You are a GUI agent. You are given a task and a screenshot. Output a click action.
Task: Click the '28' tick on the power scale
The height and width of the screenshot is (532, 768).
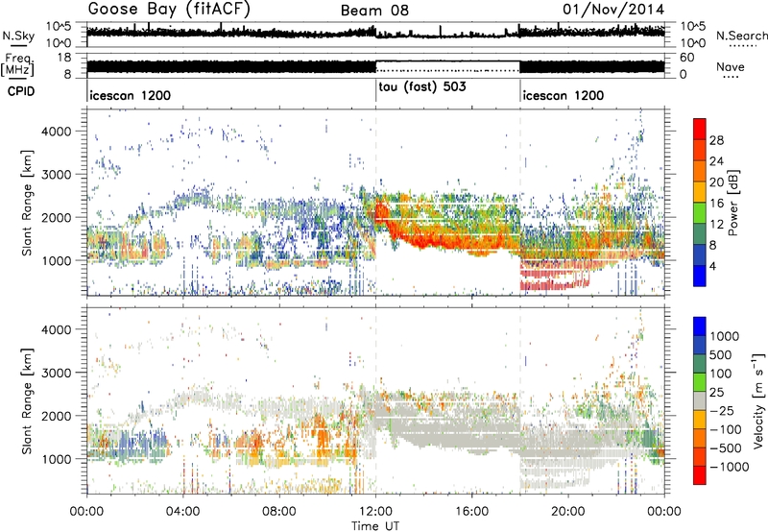click(716, 140)
